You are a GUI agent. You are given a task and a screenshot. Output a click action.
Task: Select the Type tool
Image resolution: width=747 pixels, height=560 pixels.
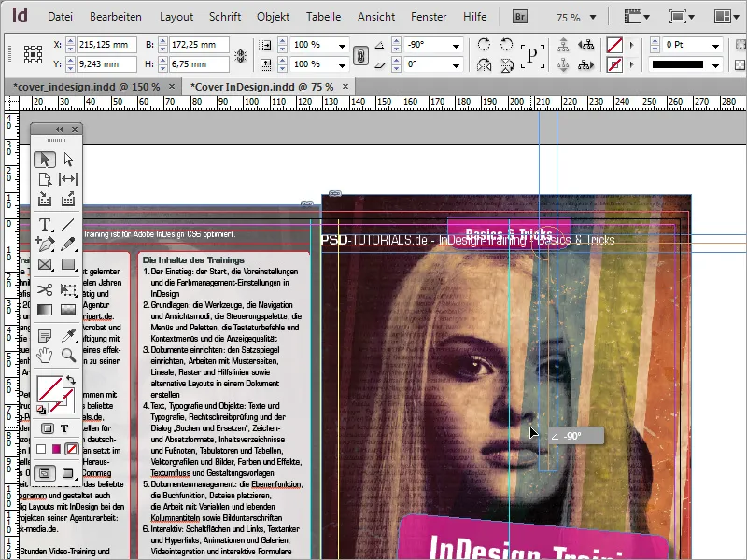[x=45, y=224]
